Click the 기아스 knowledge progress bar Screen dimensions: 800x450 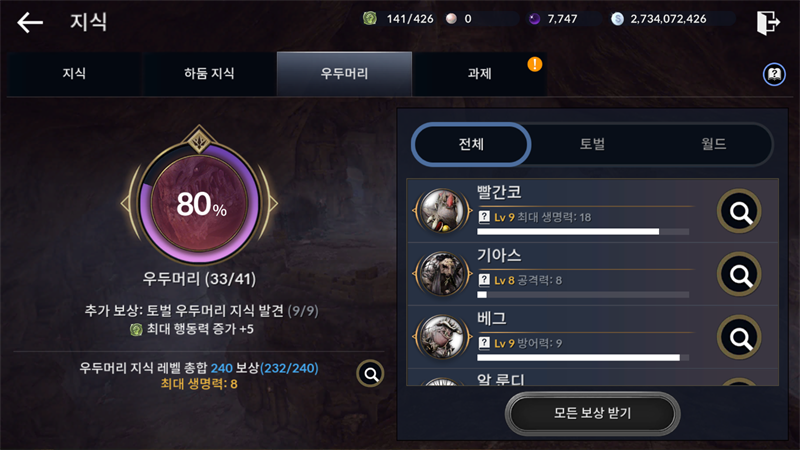pyautogui.click(x=583, y=295)
